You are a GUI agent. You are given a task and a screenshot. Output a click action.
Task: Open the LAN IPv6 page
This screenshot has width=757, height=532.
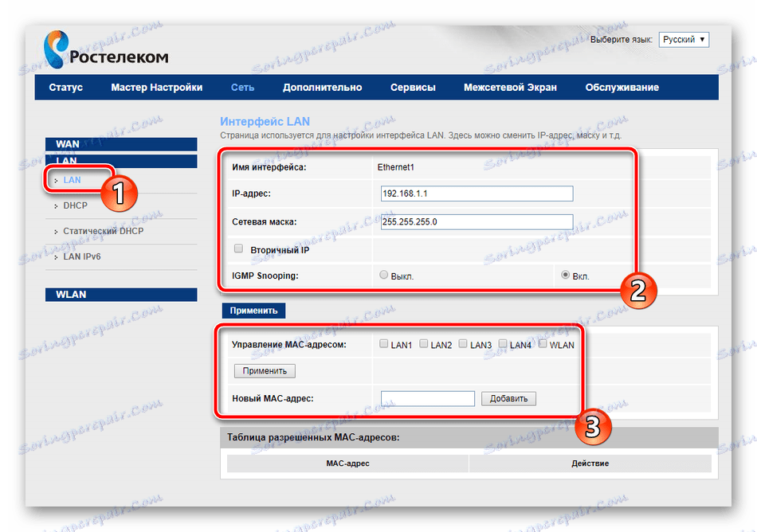(x=82, y=256)
